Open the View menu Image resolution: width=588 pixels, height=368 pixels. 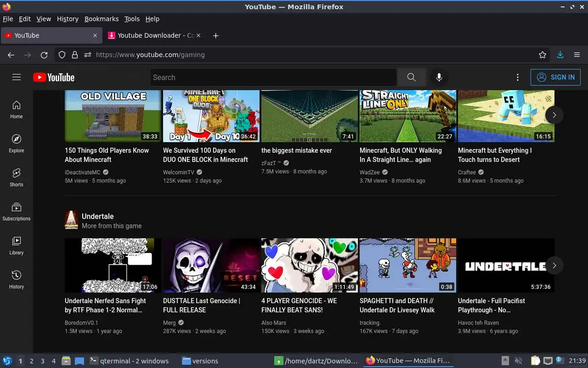[x=44, y=19]
